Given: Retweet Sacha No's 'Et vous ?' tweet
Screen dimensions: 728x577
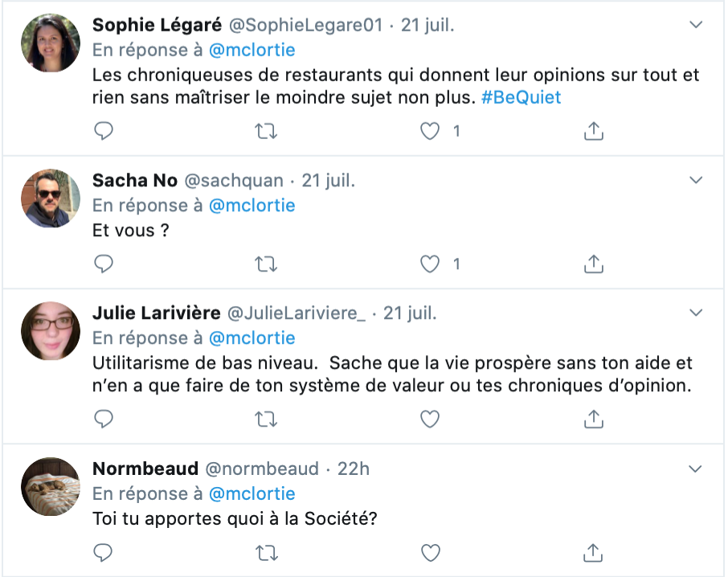Looking at the screenshot, I should pos(266,264).
